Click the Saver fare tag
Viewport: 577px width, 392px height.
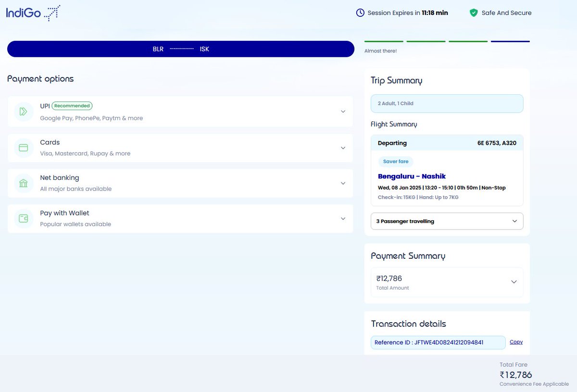396,162
